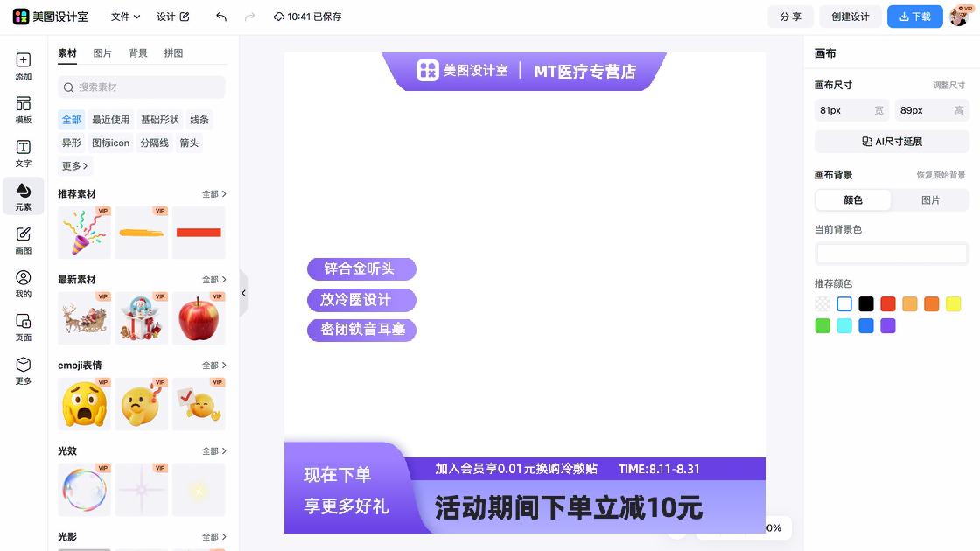Open the 文件 dropdown menu
Screen dimensions: 980x551
tap(125, 17)
